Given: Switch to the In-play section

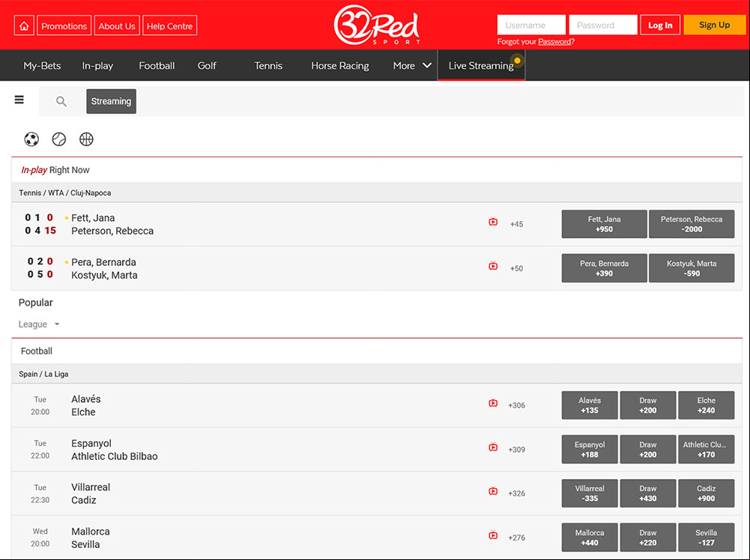Looking at the screenshot, I should pyautogui.click(x=97, y=65).
